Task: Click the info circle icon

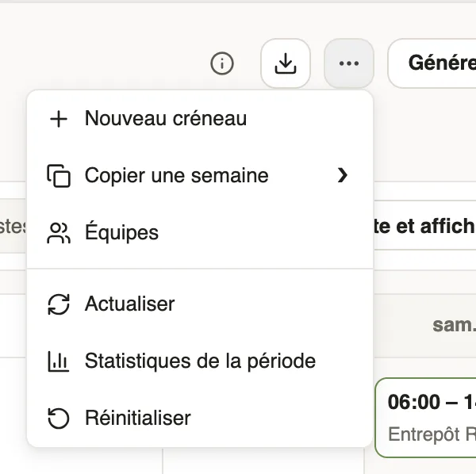Action: click(222, 63)
